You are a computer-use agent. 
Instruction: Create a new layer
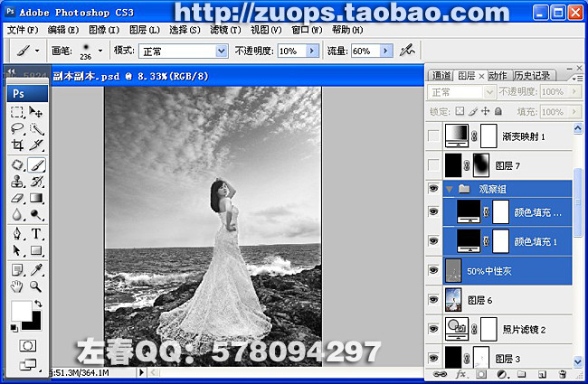[542, 374]
